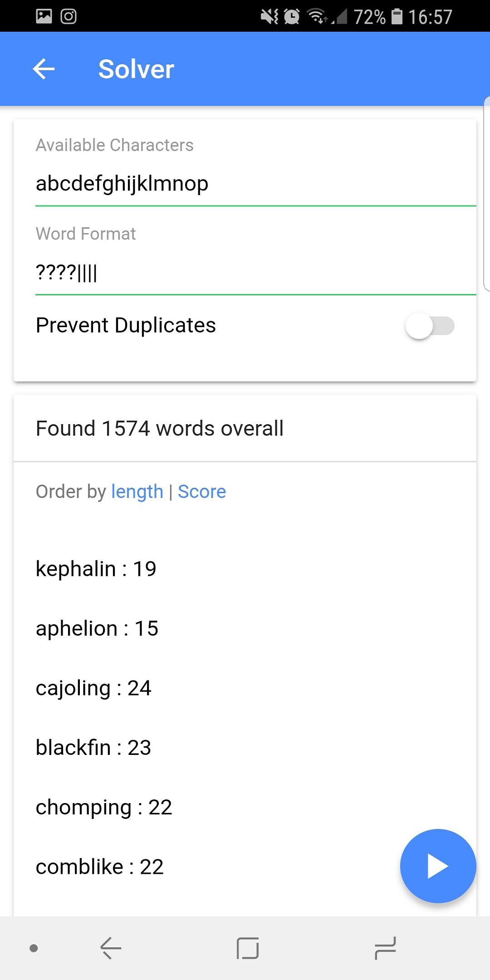Toggle the Prevent Duplicates switch
The image size is (490, 980).
(430, 326)
